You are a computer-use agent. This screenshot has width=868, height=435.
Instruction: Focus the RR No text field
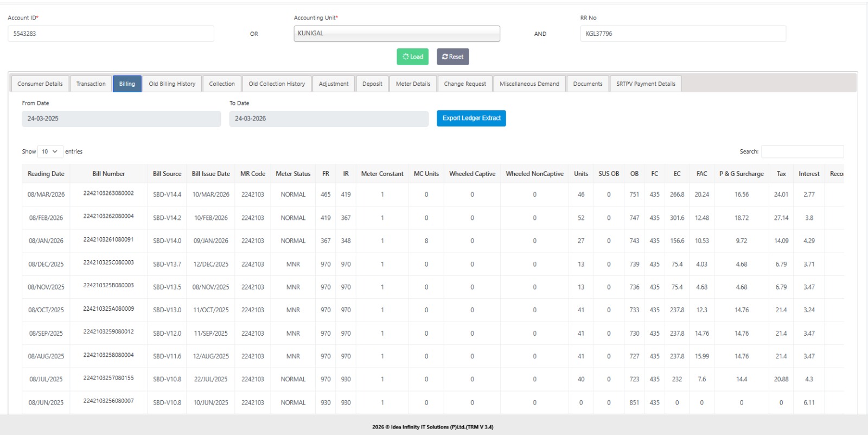[682, 34]
